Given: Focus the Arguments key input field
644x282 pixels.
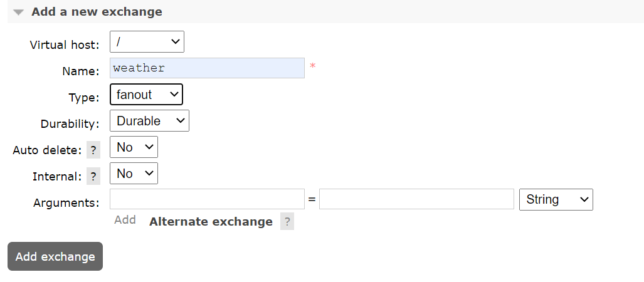Looking at the screenshot, I should [207, 199].
